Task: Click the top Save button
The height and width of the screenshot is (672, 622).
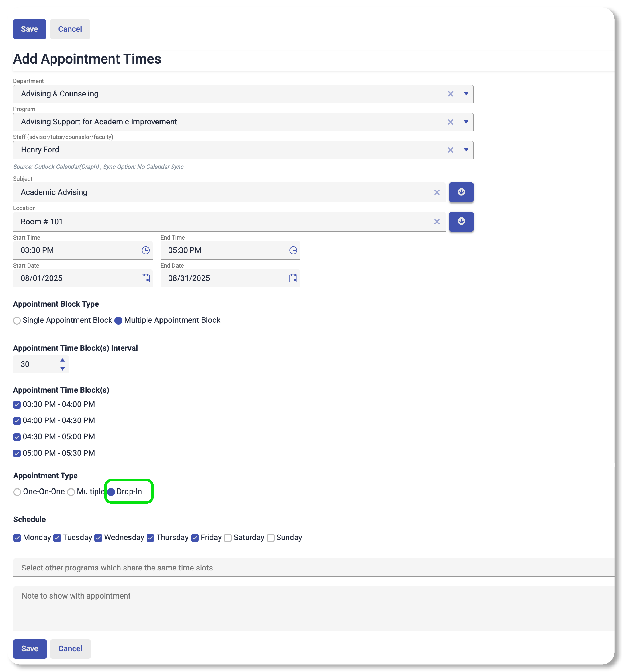Action: point(29,29)
